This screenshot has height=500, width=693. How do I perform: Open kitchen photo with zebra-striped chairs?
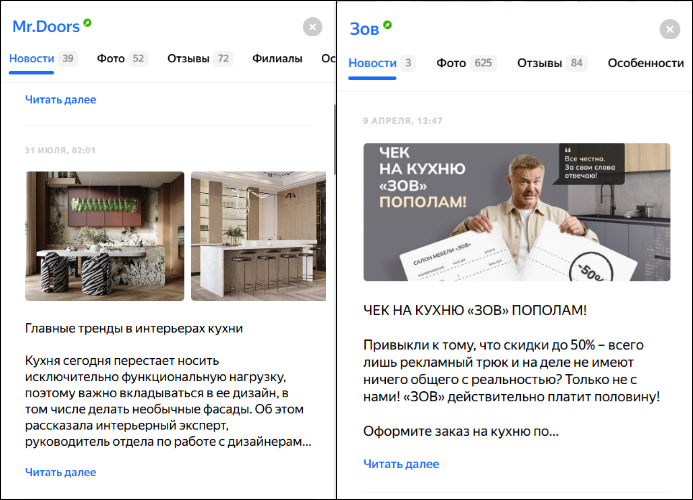click(x=104, y=236)
